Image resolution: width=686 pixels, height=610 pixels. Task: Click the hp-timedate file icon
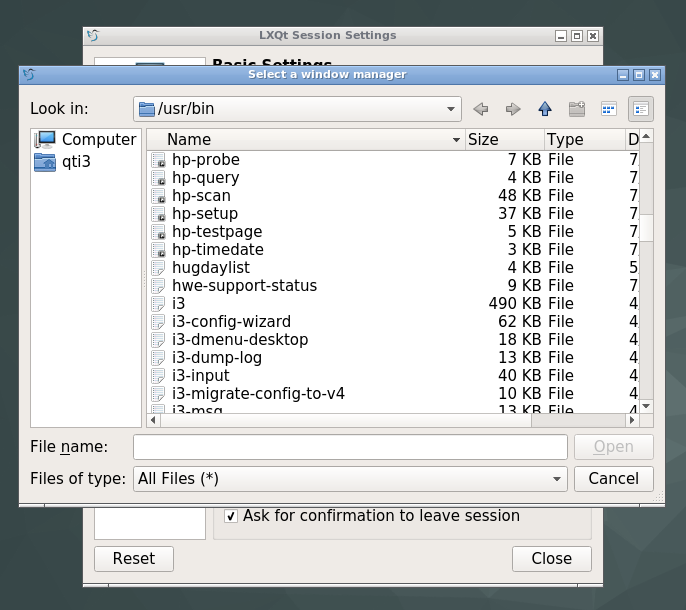pyautogui.click(x=158, y=249)
